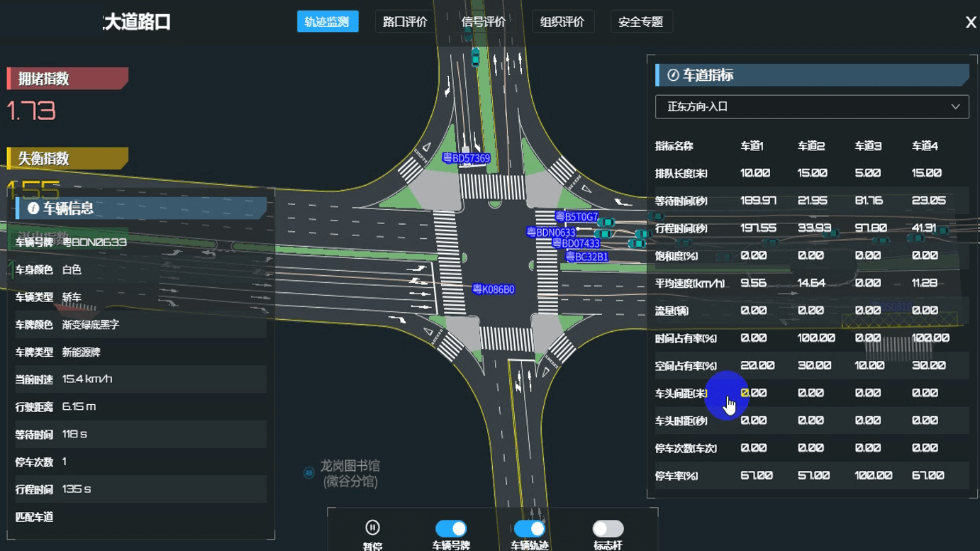Open the 安全专题 tab
This screenshot has width=980, height=551.
coord(641,22)
